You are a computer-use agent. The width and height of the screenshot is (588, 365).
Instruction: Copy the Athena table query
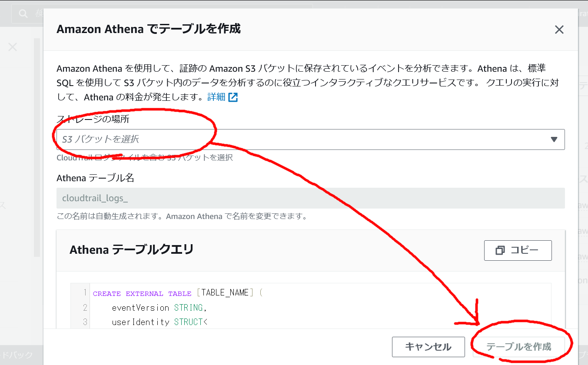pos(518,250)
